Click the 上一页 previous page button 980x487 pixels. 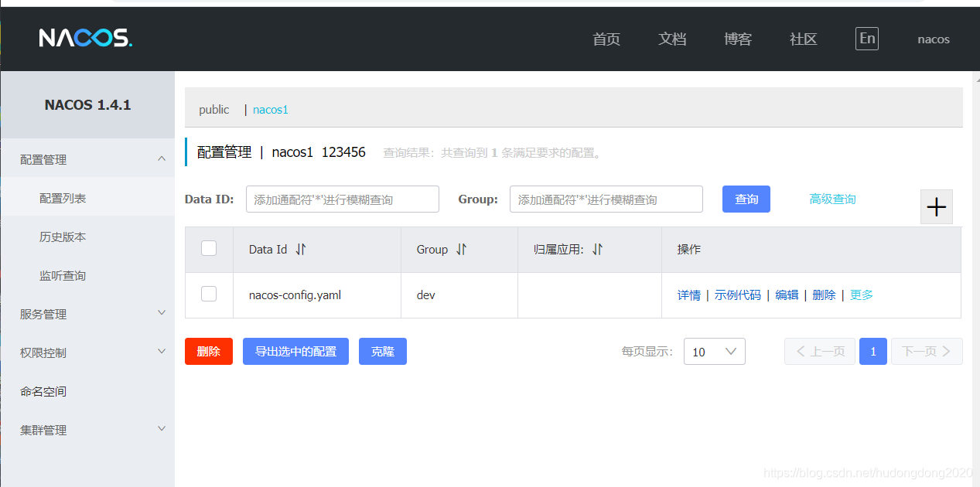tap(820, 351)
